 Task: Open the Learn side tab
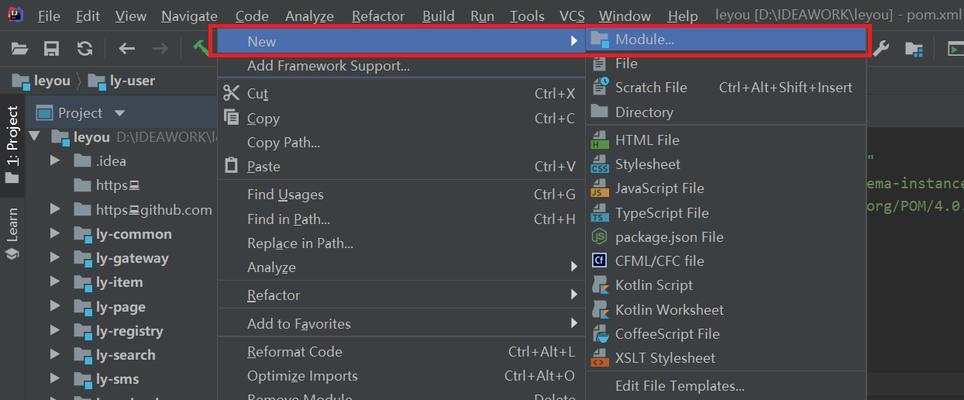click(x=12, y=233)
